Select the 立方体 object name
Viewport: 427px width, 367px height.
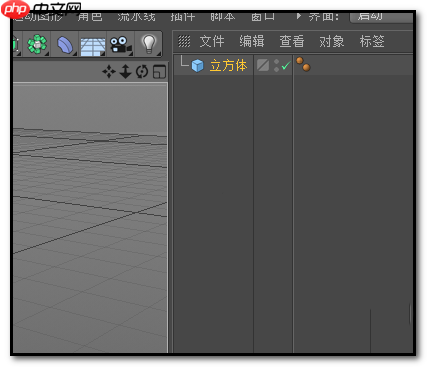[x=228, y=65]
